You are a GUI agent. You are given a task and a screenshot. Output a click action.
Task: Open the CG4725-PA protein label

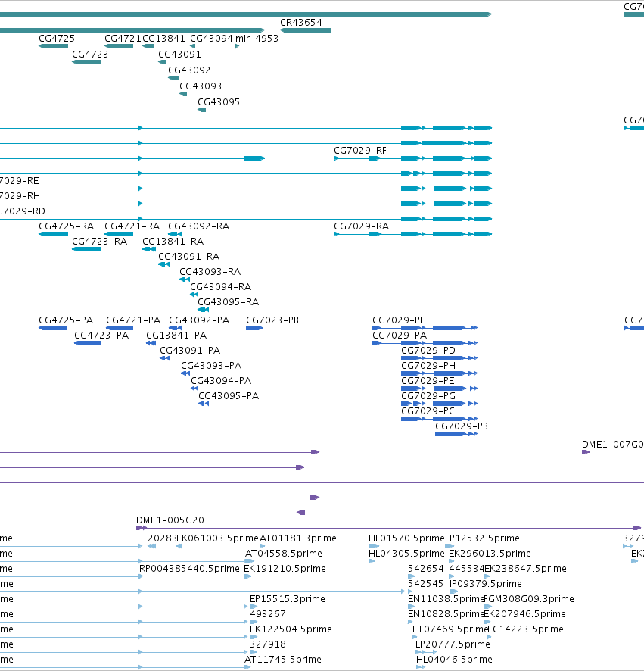pos(66,320)
